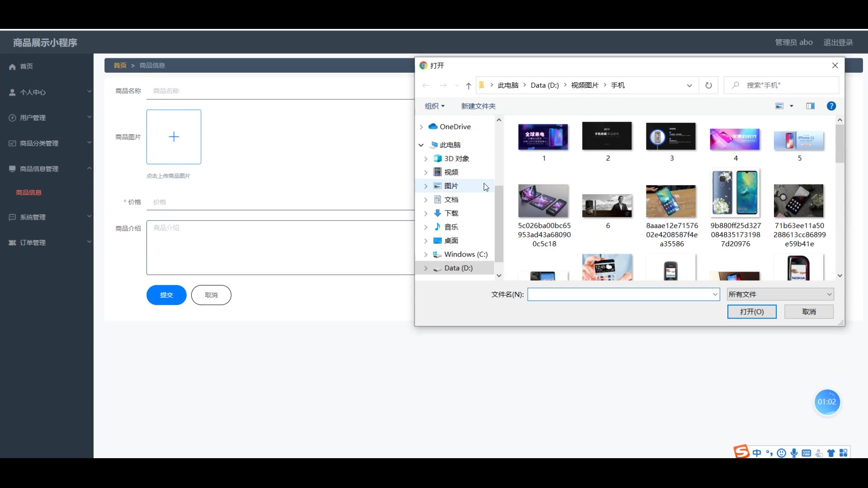Click the 订单管理 sidebar icon
Viewport: 868px width, 488px height.
pyautogui.click(x=12, y=243)
